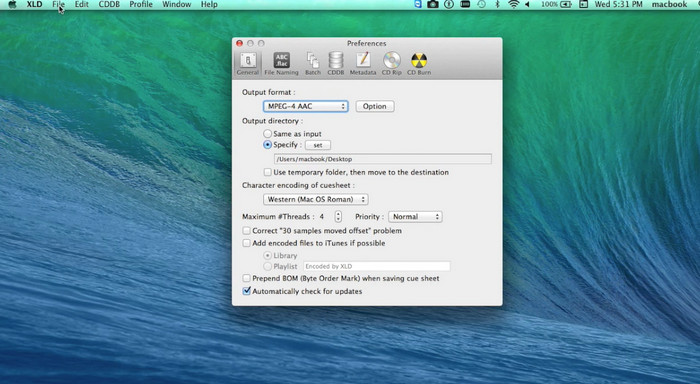Image resolution: width=700 pixels, height=384 pixels.
Task: Open the CDDB menu
Action: coord(109,4)
